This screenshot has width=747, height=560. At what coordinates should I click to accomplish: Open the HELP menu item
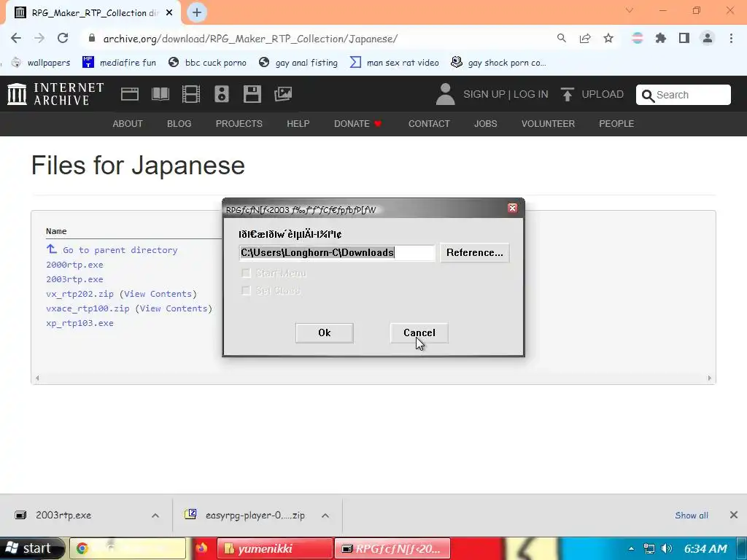pyautogui.click(x=298, y=124)
